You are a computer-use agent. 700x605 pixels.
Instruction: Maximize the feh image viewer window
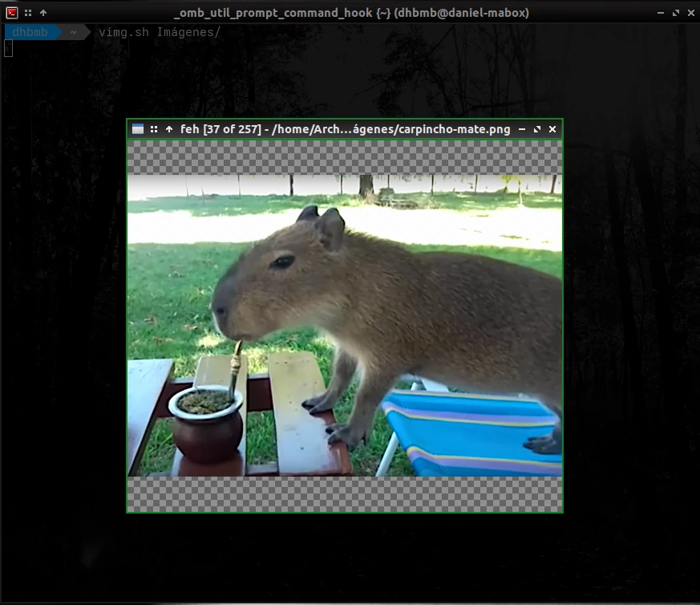pyautogui.click(x=537, y=129)
